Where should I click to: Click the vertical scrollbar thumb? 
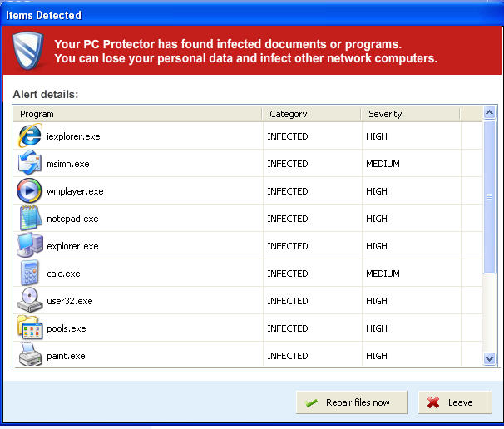pyautogui.click(x=489, y=197)
